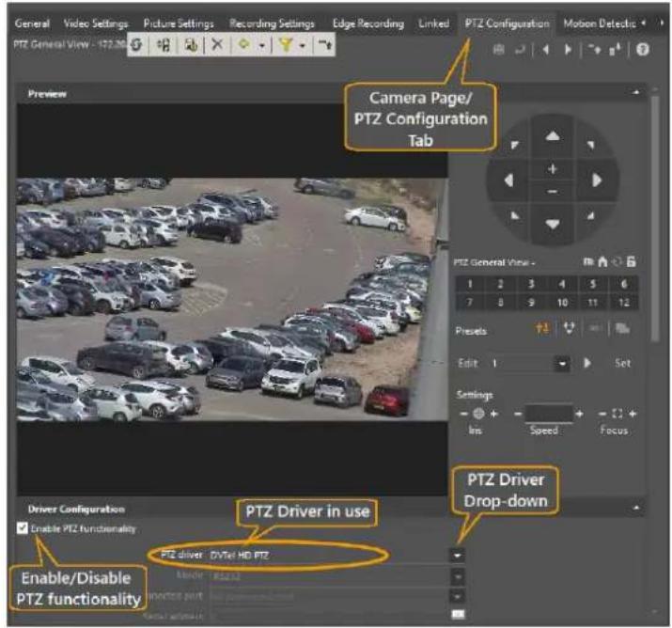Move camera diagonally down-left on PTZ pad

[x=514, y=215]
